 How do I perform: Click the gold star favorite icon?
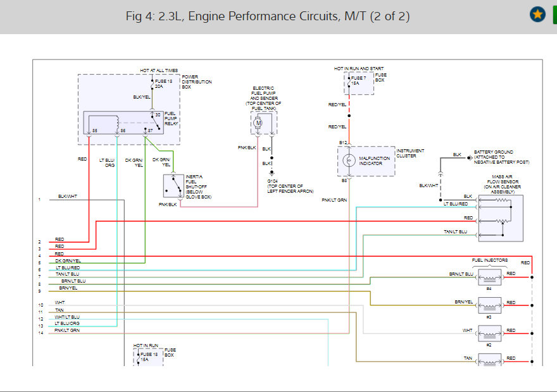[537, 15]
